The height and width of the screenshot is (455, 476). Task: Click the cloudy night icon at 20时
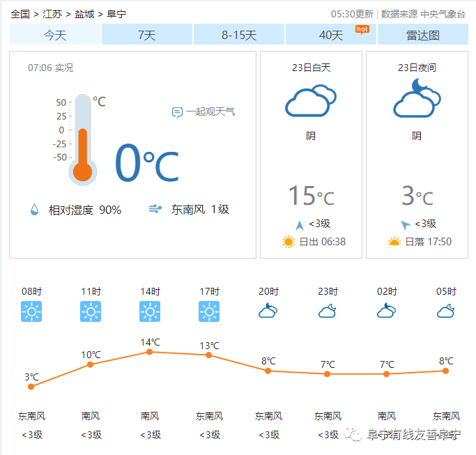tap(268, 311)
